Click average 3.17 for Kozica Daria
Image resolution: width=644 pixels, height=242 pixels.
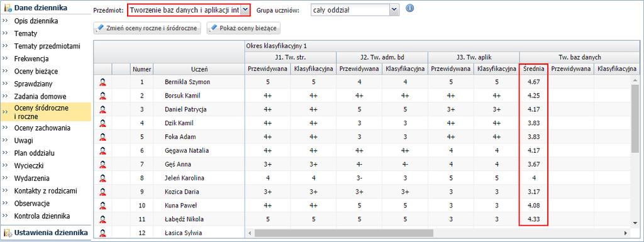[533, 192]
